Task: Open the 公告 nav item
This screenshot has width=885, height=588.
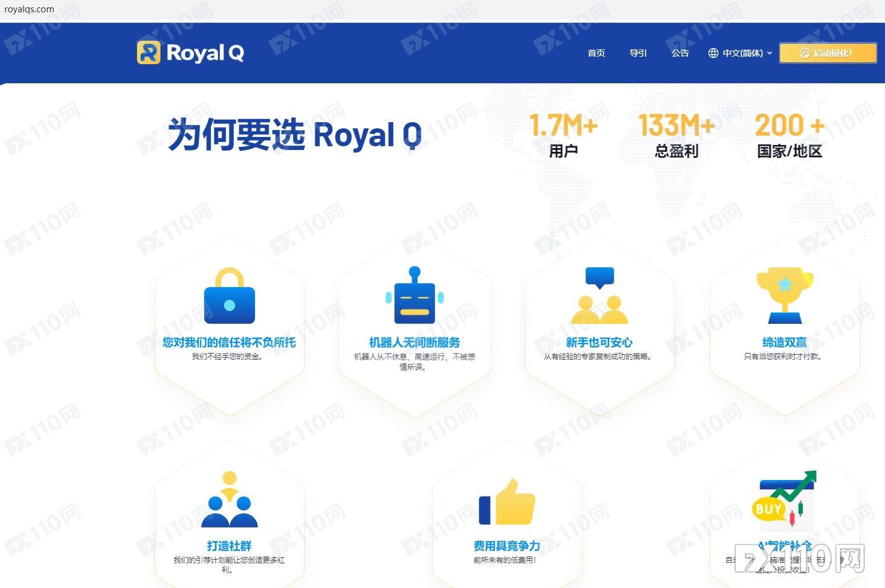Action: pos(680,53)
